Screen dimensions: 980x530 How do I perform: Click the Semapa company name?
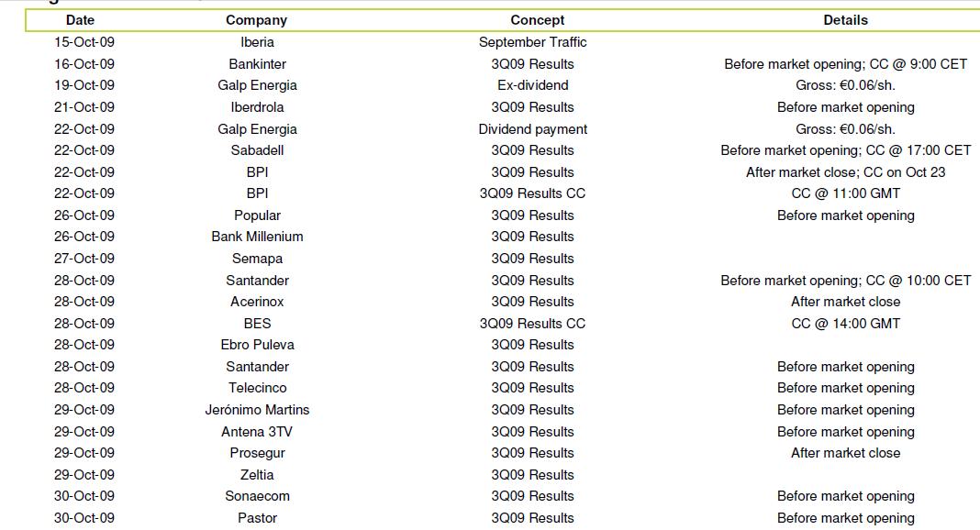(x=257, y=259)
